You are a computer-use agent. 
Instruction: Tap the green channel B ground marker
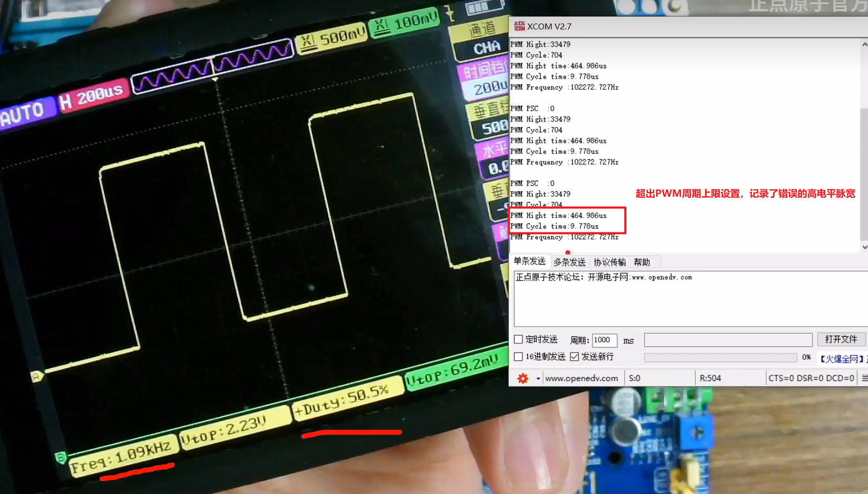(61, 457)
